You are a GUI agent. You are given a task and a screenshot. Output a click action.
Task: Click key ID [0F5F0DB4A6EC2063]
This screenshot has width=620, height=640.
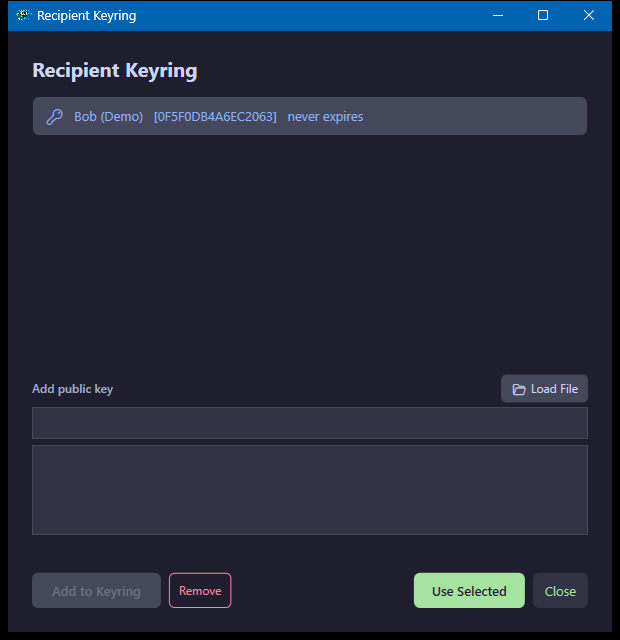(x=215, y=117)
